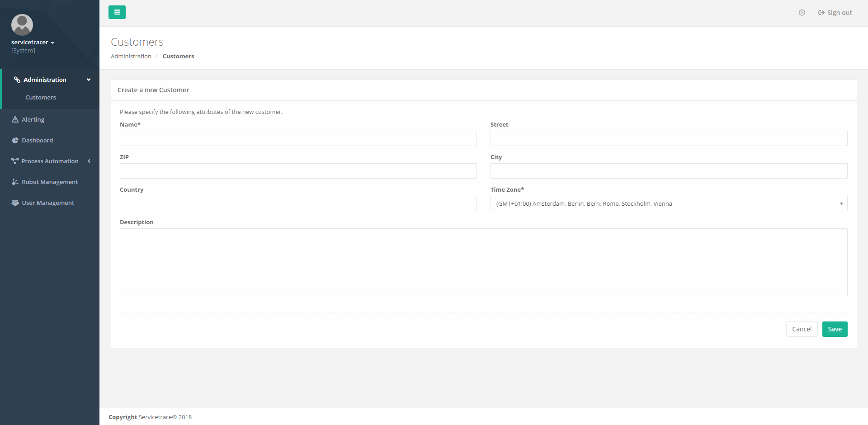868x425 pixels.
Task: Open the info icon near Sign out
Action: pyautogui.click(x=802, y=13)
